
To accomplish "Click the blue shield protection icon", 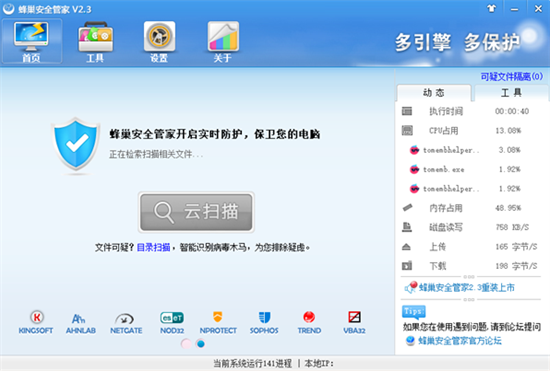I will point(76,145).
